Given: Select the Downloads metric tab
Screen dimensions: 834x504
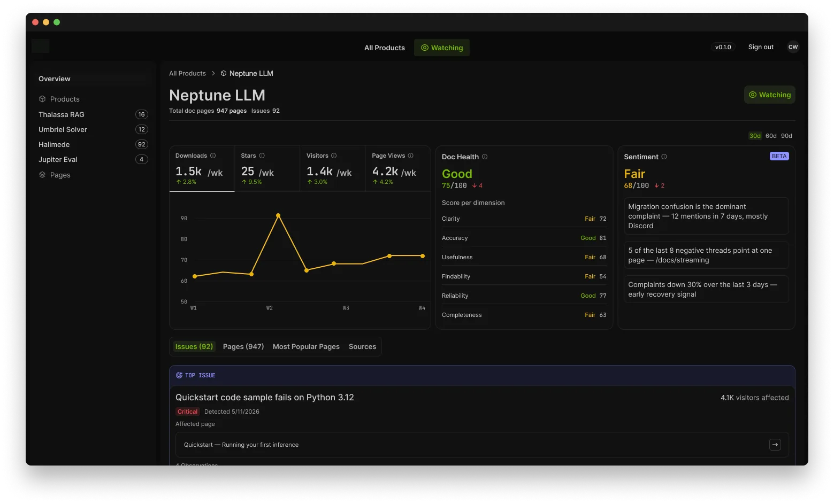Looking at the screenshot, I should [202, 169].
